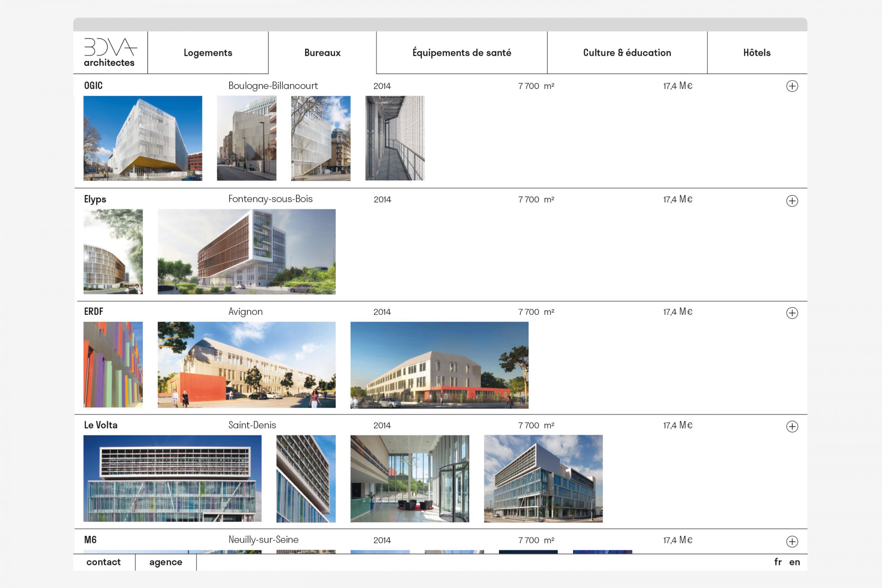Open the agence link in footer

[166, 562]
